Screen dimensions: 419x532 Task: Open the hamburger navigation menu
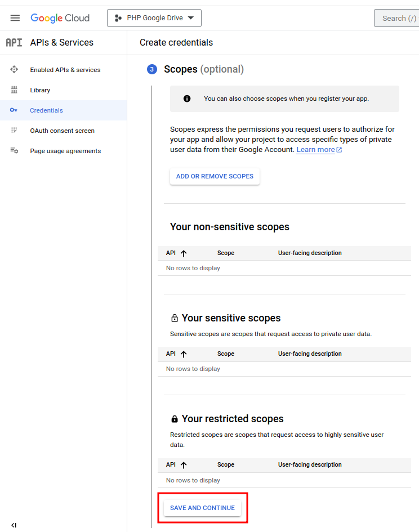click(x=15, y=18)
